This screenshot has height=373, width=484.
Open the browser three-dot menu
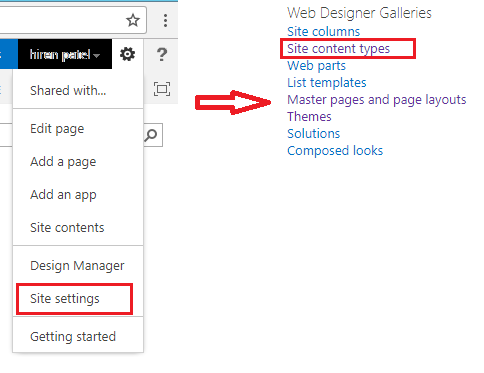click(x=165, y=20)
